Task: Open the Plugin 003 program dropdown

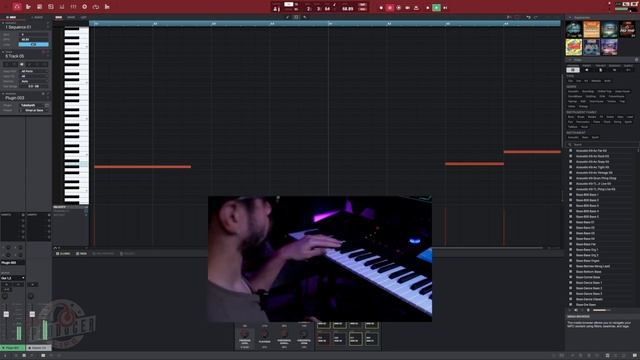Action: pyautogui.click(x=25, y=98)
